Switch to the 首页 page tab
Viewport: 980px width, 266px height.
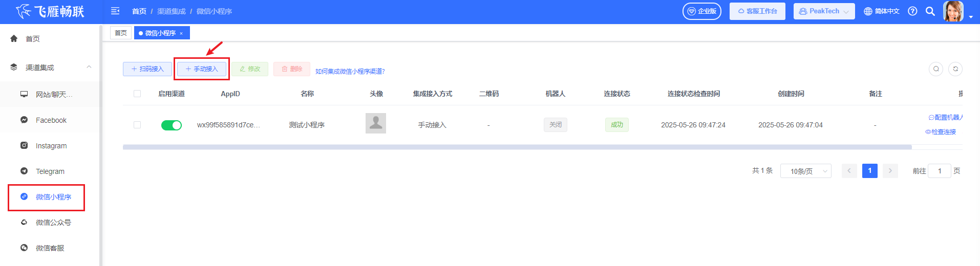click(x=121, y=33)
